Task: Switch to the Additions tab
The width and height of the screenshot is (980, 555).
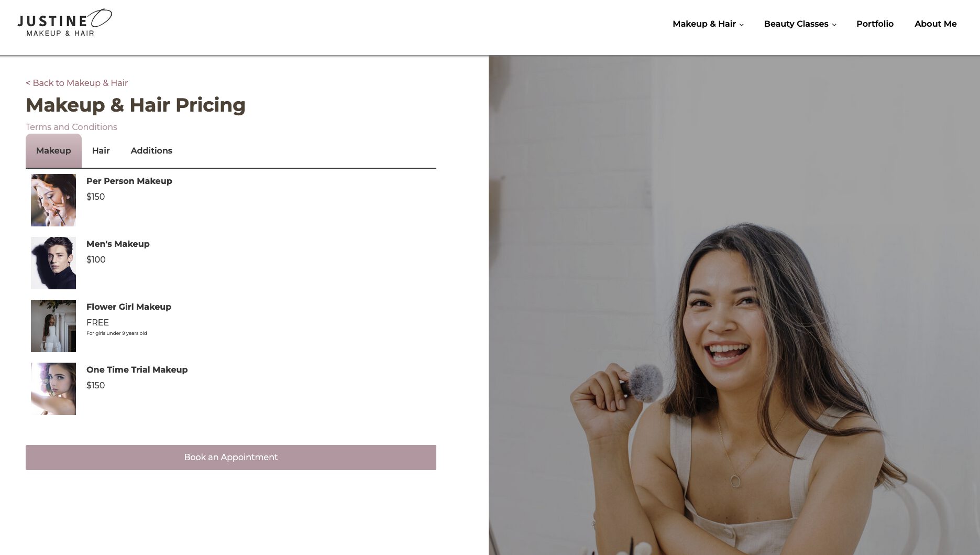Action: (x=151, y=151)
